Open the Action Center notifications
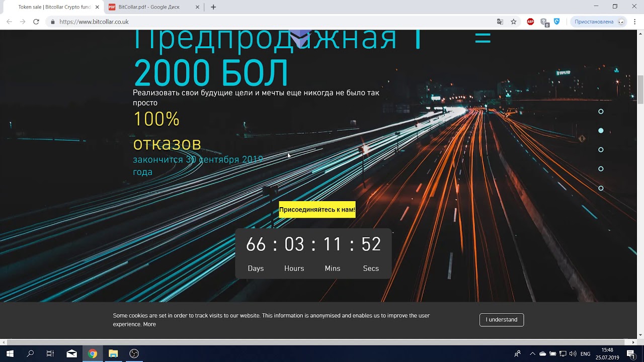644x362 pixels. (x=631, y=353)
